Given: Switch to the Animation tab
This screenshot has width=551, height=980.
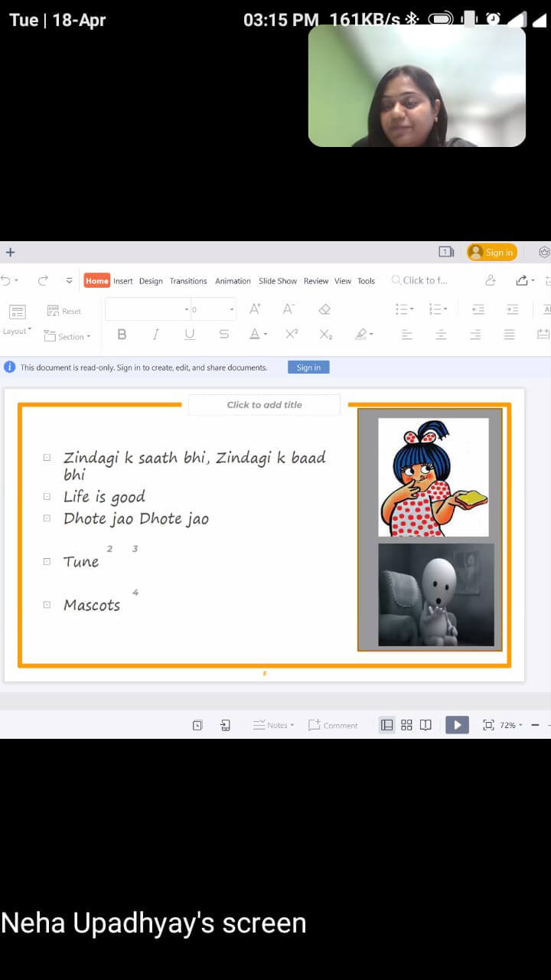Looking at the screenshot, I should coord(233,281).
